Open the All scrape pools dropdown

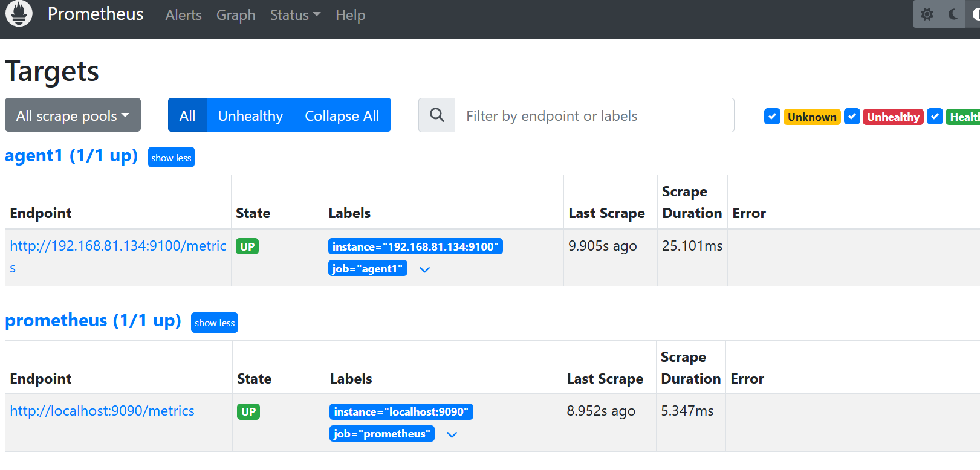point(73,115)
